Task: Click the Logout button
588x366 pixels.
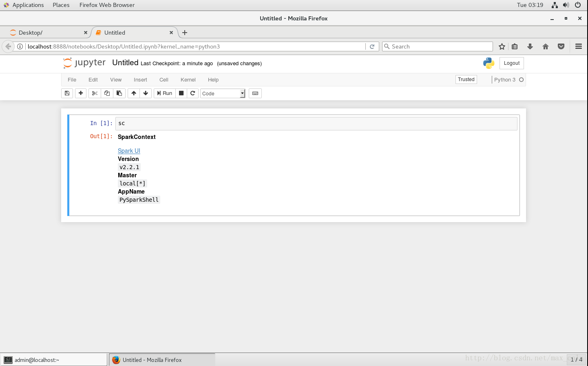Action: 512,63
